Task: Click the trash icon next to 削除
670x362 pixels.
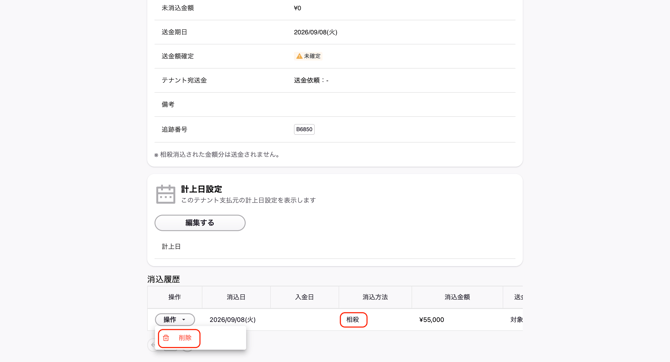Action: (166, 338)
